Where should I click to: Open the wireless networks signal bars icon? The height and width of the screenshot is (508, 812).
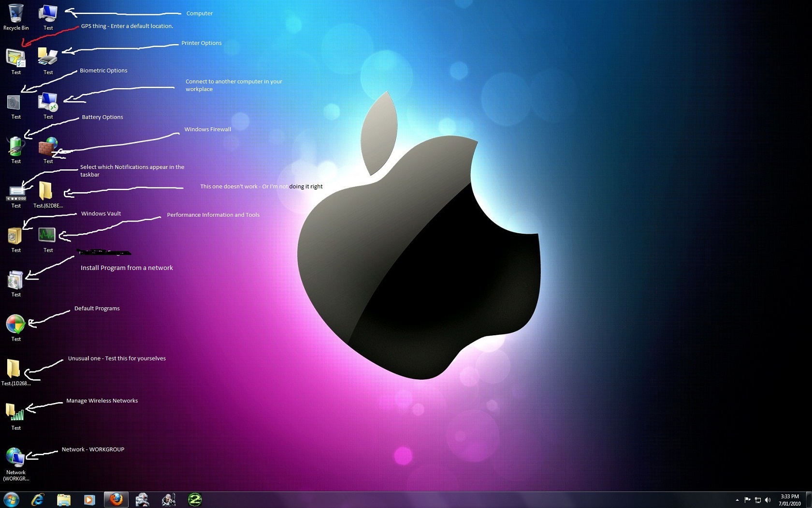coord(16,417)
